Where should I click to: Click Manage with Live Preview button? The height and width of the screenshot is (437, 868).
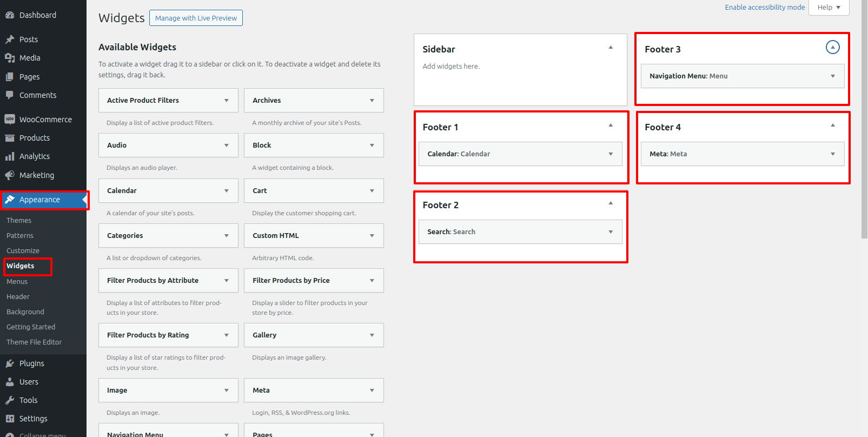pyautogui.click(x=196, y=18)
